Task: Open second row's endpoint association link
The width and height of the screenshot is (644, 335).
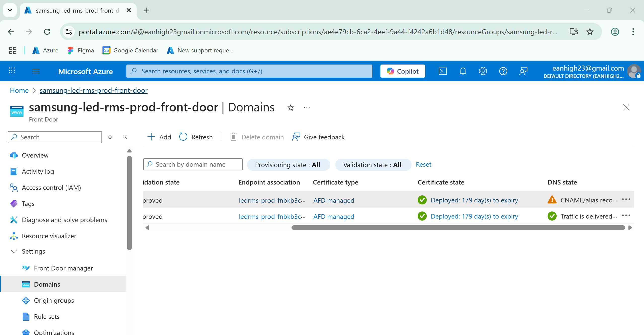Action: click(x=272, y=217)
